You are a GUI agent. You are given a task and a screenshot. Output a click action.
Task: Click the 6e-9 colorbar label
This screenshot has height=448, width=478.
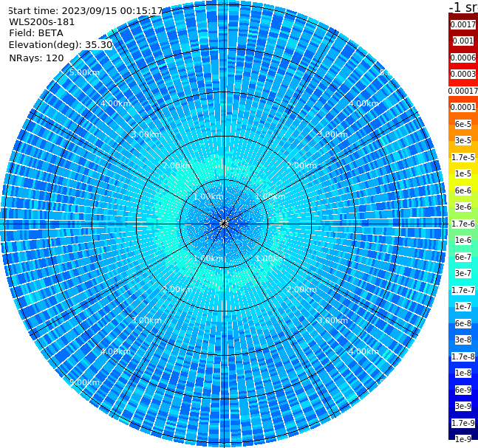click(463, 390)
